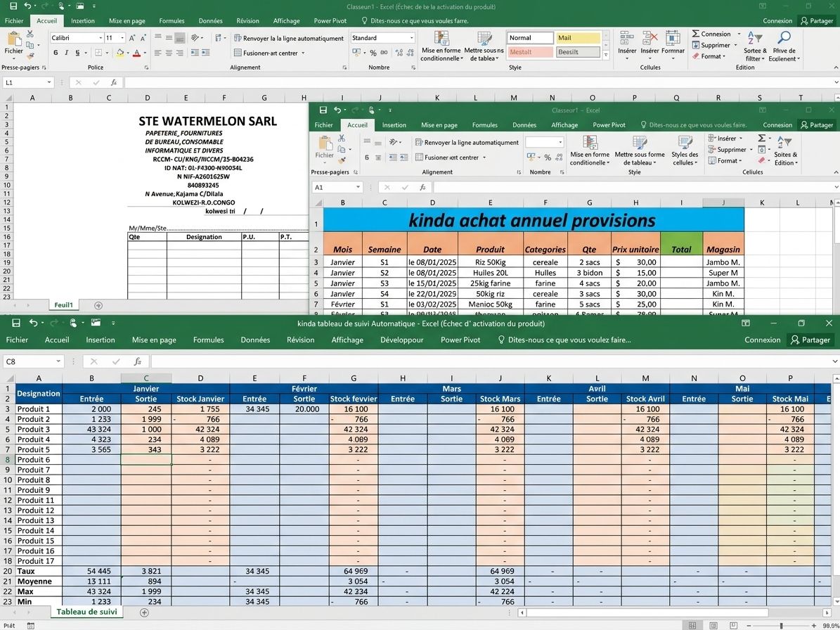Screen dimensions: 840x630
Task: Open 'Styles des cellules' in middle window
Action: coord(685,150)
